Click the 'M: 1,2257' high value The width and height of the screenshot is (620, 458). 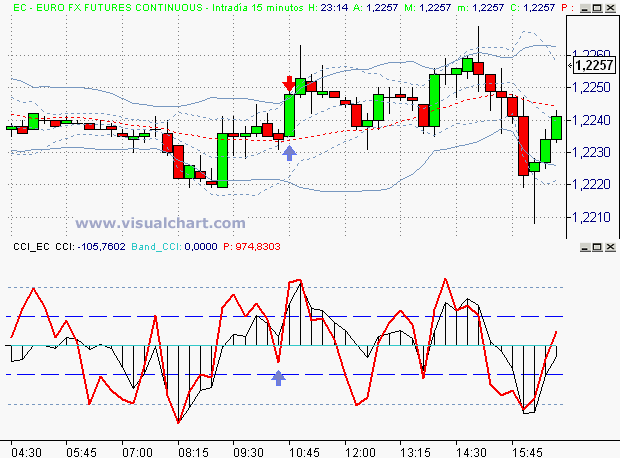pos(428,8)
